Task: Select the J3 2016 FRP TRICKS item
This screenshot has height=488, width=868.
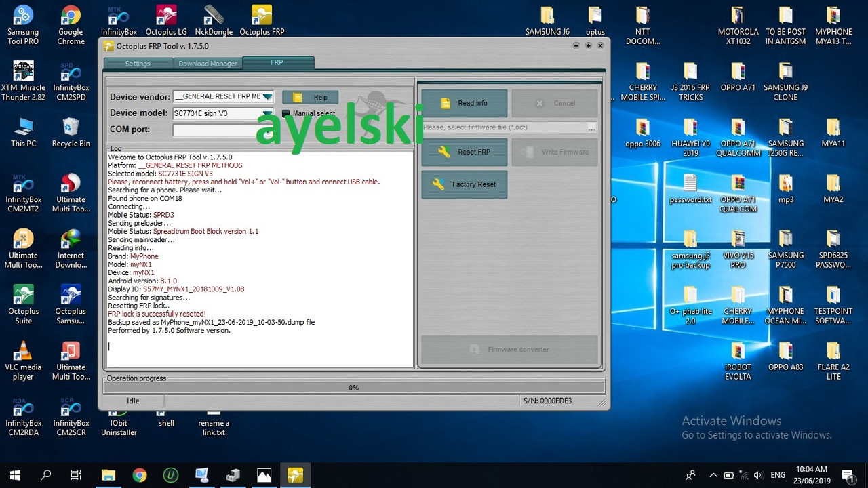Action: click(690, 81)
